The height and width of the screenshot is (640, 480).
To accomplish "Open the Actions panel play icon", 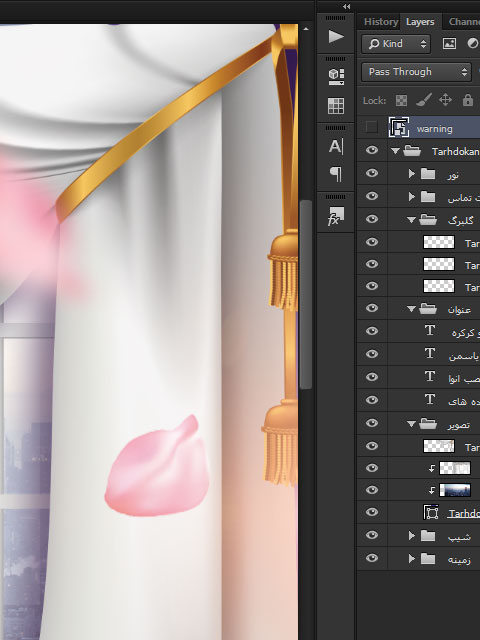I will click(x=336, y=36).
